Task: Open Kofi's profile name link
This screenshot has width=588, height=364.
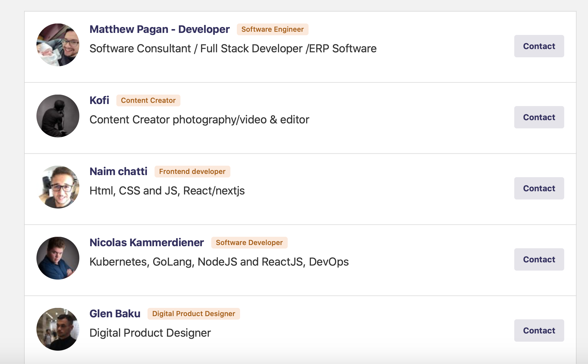Action: 99,100
